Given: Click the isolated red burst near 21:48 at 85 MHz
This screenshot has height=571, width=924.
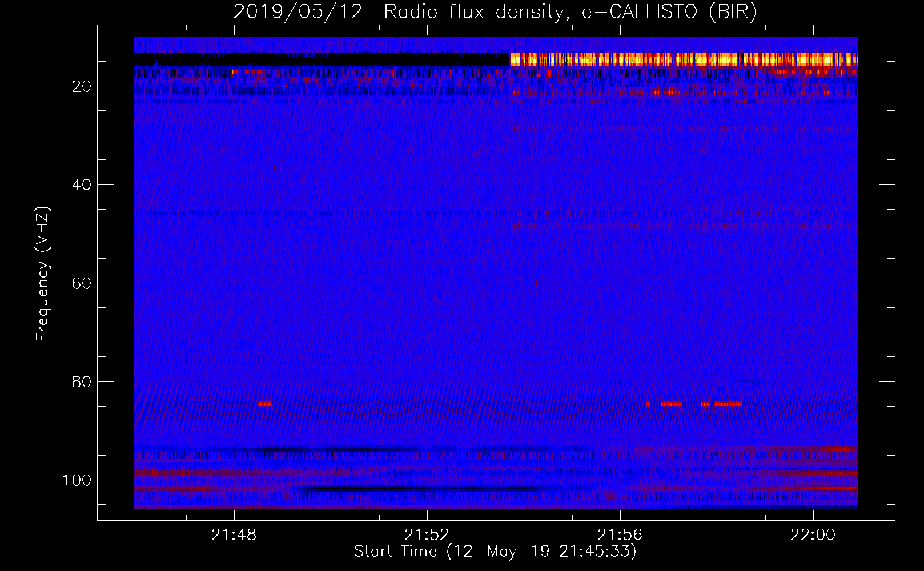Looking at the screenshot, I should tap(265, 404).
